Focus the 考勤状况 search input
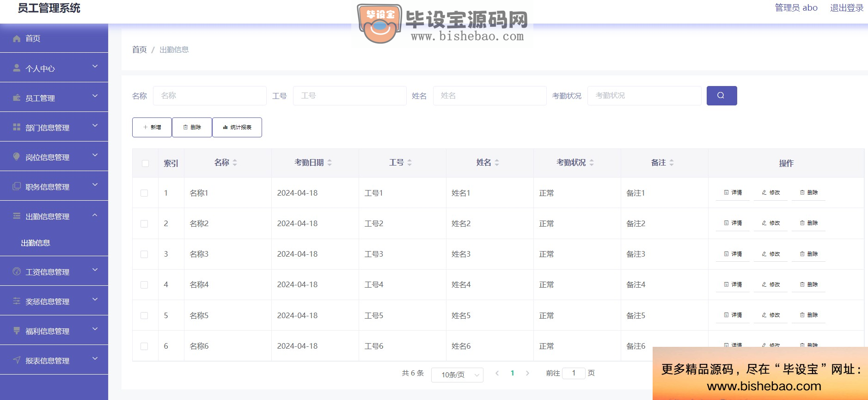This screenshot has height=400, width=868. click(644, 96)
